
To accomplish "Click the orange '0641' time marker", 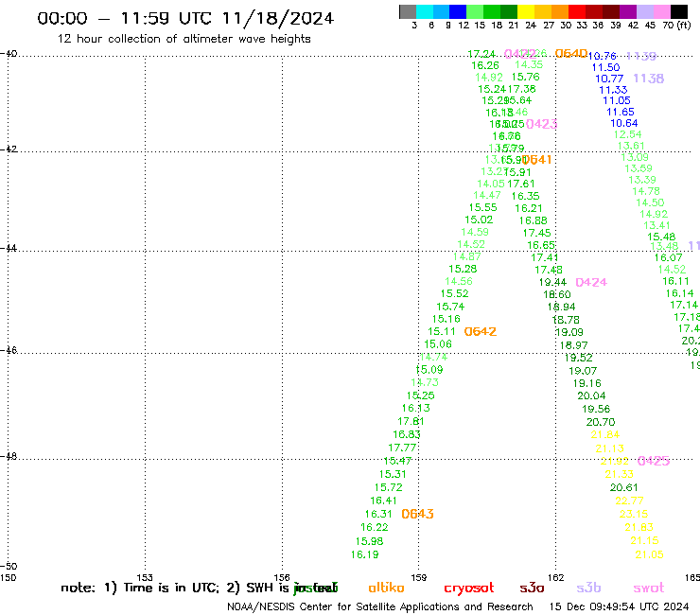I will (536, 160).
